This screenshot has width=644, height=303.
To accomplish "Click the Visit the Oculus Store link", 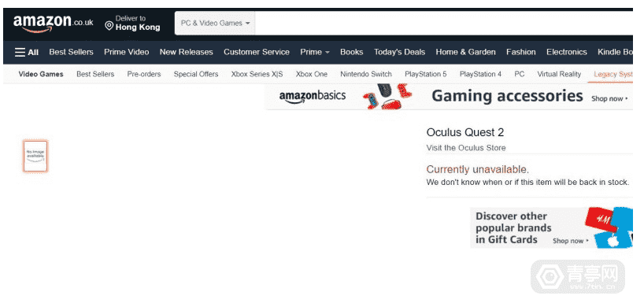I will tap(466, 148).
